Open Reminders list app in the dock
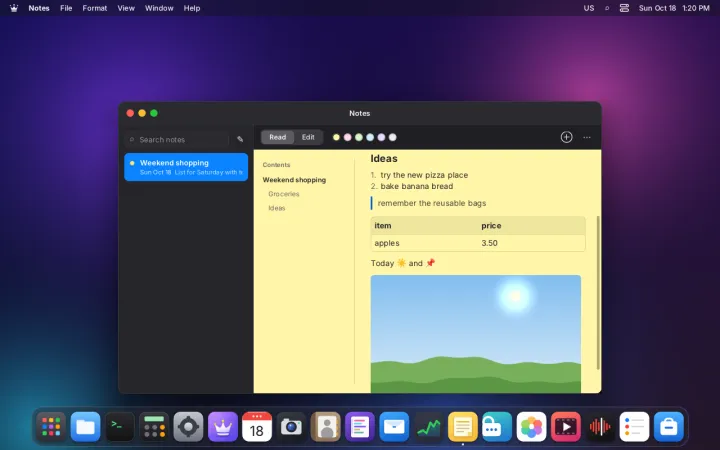This screenshot has width=720, height=450. (x=634, y=427)
